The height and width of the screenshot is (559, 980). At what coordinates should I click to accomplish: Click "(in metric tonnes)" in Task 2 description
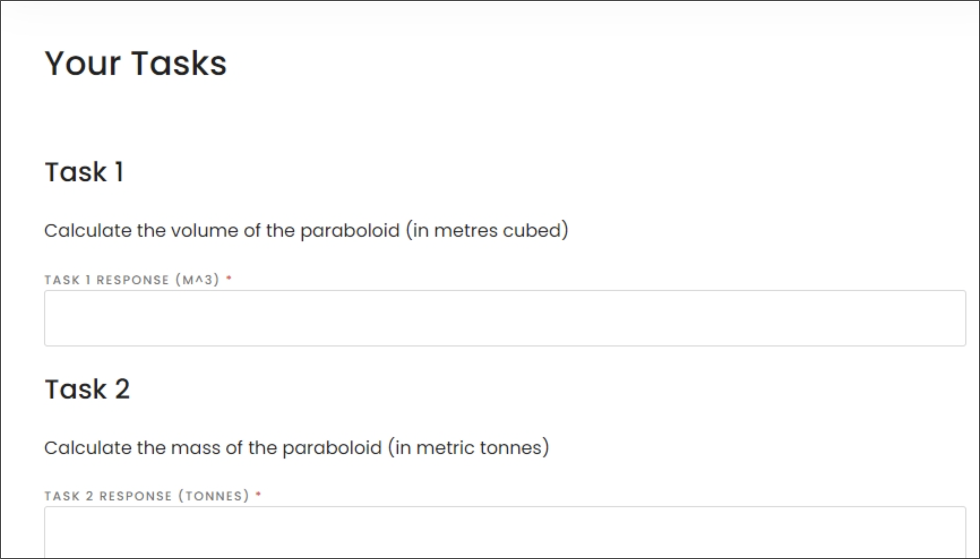point(469,448)
